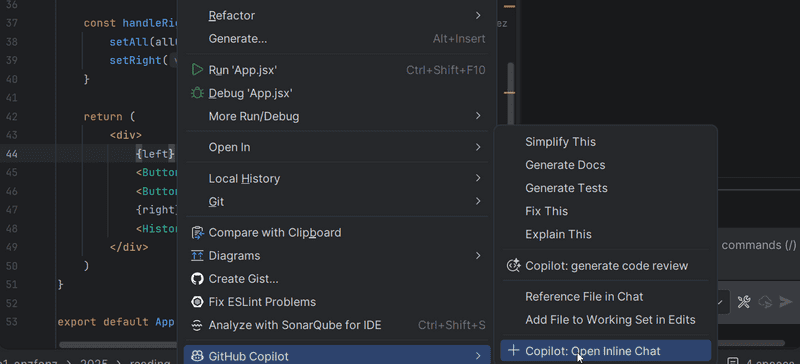Click the Local History menu label
The width and height of the screenshot is (800, 364).
(244, 178)
